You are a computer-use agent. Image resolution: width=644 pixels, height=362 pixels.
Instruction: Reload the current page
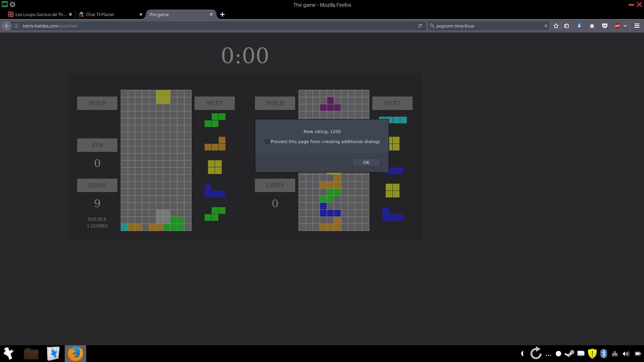tap(420, 26)
